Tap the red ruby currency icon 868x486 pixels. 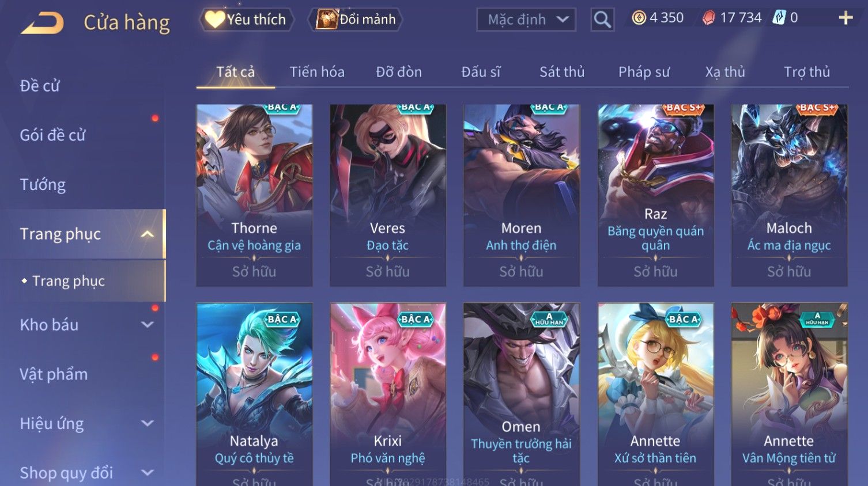click(x=708, y=18)
